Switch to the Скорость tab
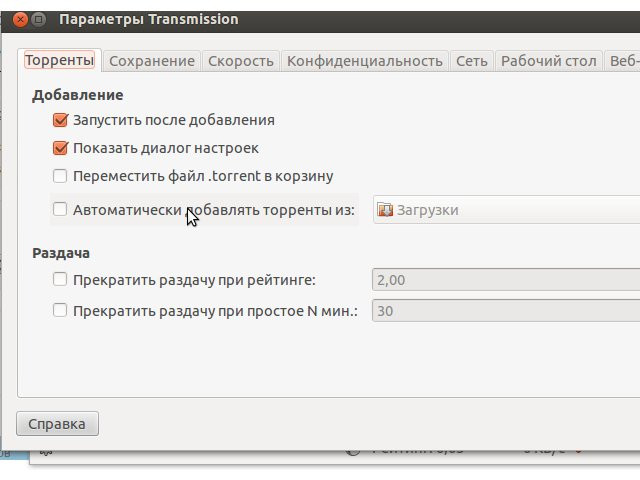Image resolution: width=640 pixels, height=480 pixels. (x=241, y=61)
